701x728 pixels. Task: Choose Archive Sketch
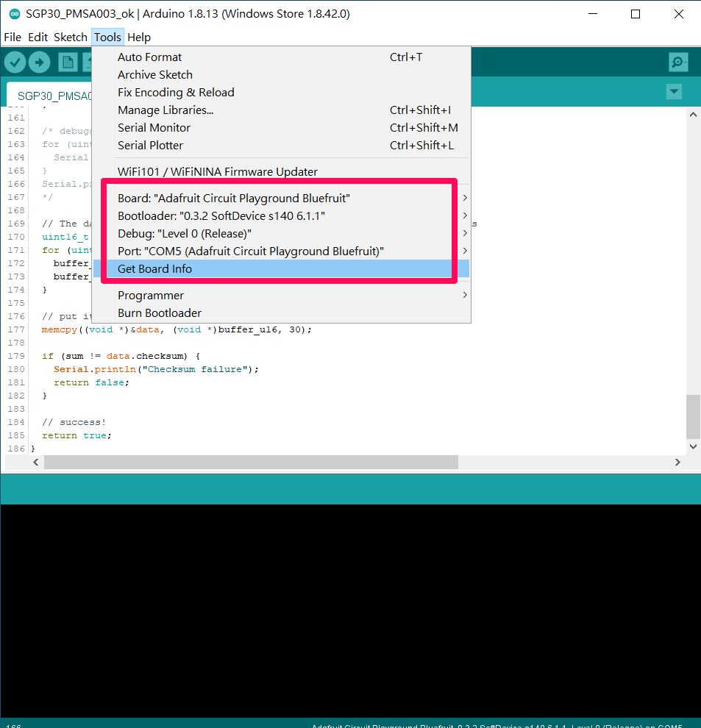pyautogui.click(x=281, y=75)
